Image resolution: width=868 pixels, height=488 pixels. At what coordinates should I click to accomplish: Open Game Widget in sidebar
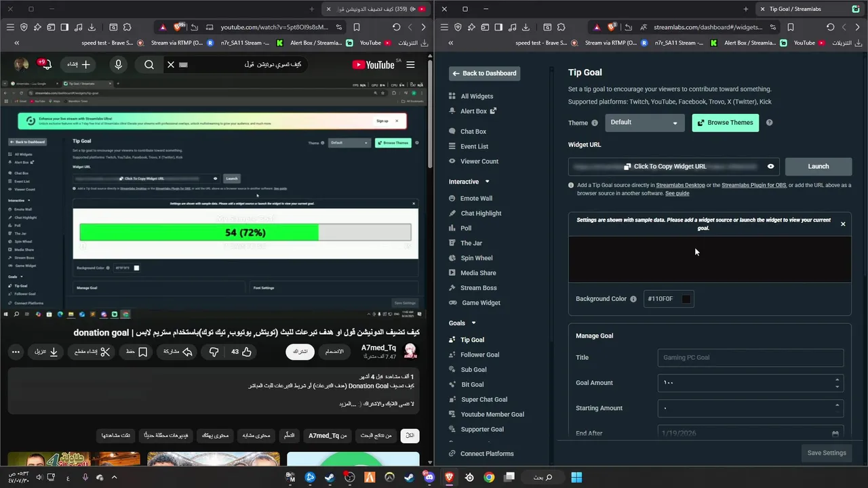[475, 303]
